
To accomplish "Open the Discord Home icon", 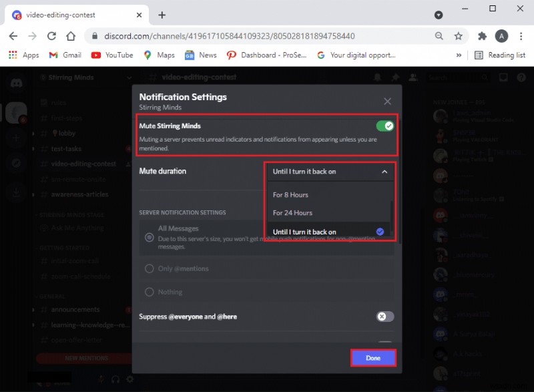I will coord(16,82).
